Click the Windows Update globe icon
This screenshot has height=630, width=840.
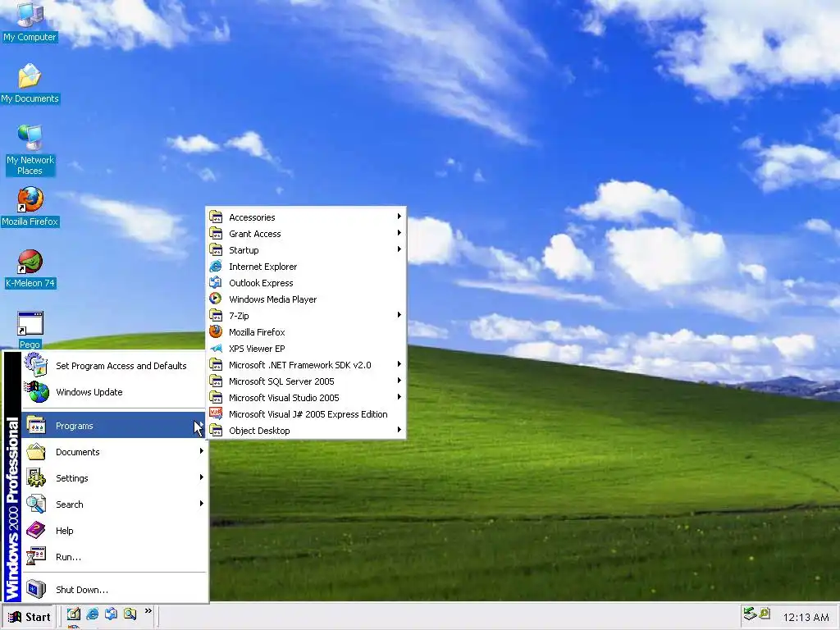point(36,392)
